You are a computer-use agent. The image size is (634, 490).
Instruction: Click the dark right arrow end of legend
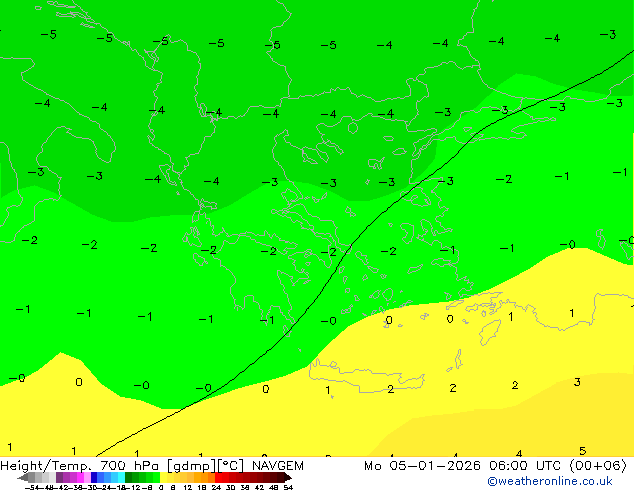[288, 477]
